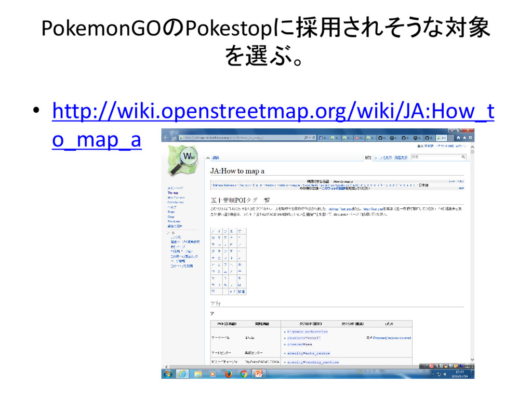Click the horizontal scrollbar left arrow

[166, 367]
